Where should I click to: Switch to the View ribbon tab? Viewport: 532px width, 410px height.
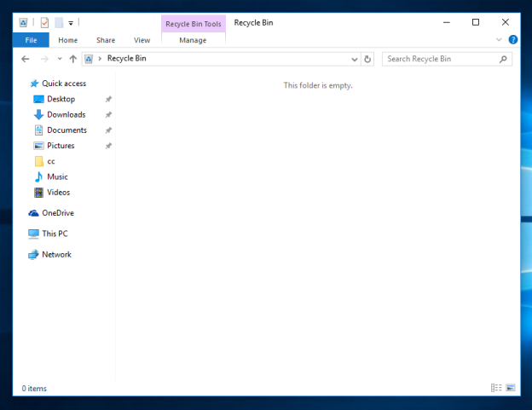coord(142,40)
